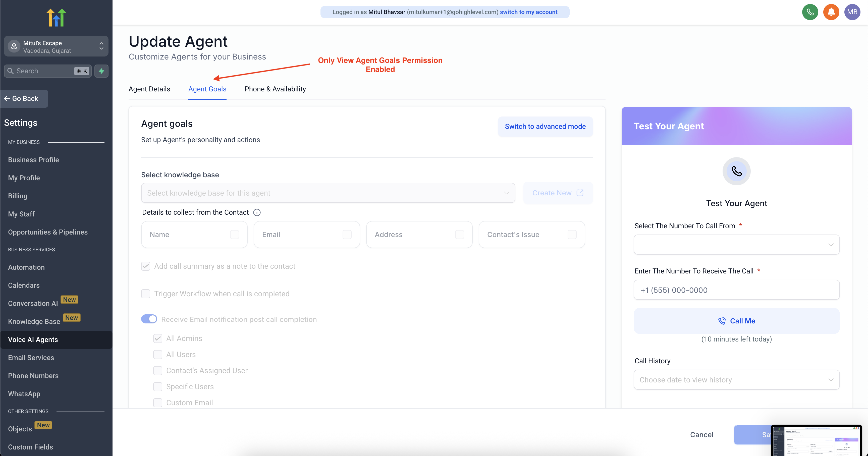Click the magnifier icon in the Search box
This screenshot has width=868, height=456.
pos(11,71)
